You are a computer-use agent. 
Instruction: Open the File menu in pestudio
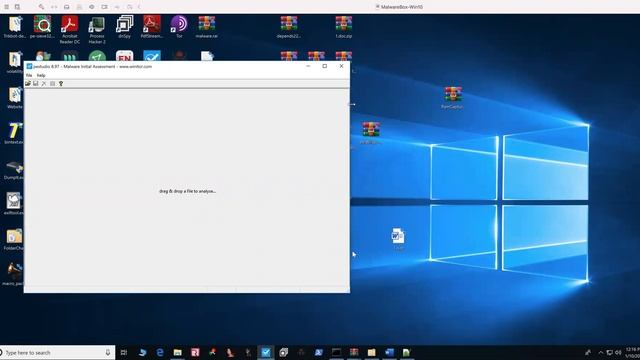pyautogui.click(x=29, y=76)
